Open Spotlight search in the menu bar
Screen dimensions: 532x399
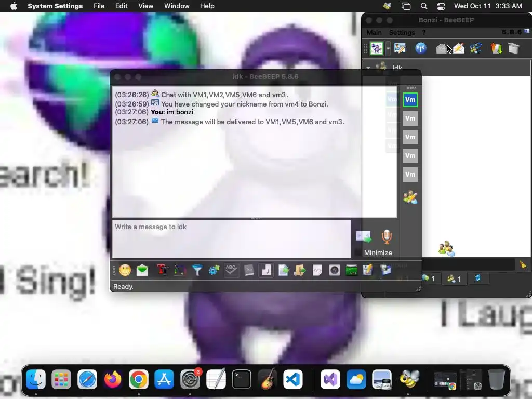tap(424, 6)
